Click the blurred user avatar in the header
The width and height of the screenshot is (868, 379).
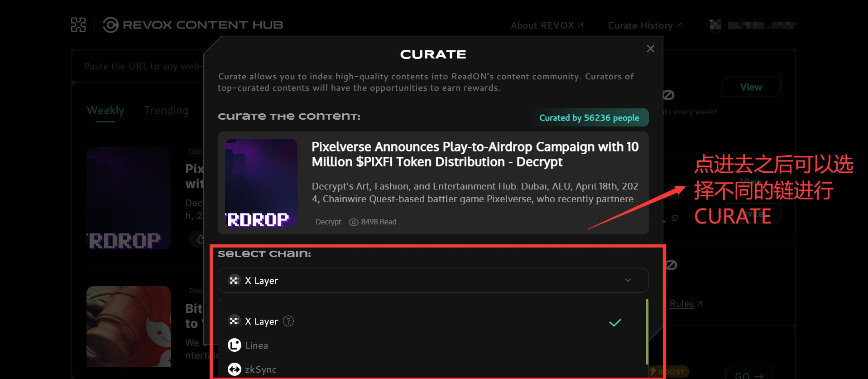tap(715, 25)
